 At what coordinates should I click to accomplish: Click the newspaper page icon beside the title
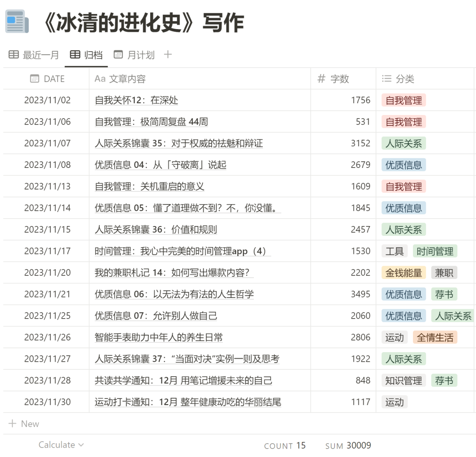point(17,22)
